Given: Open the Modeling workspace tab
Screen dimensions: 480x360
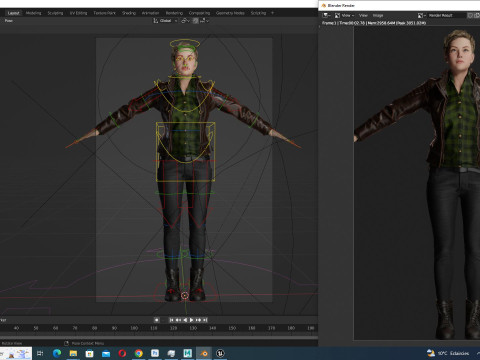Looking at the screenshot, I should 34,13.
